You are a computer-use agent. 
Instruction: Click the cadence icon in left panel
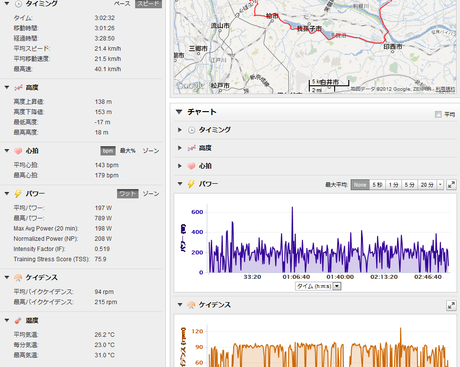pos(18,277)
